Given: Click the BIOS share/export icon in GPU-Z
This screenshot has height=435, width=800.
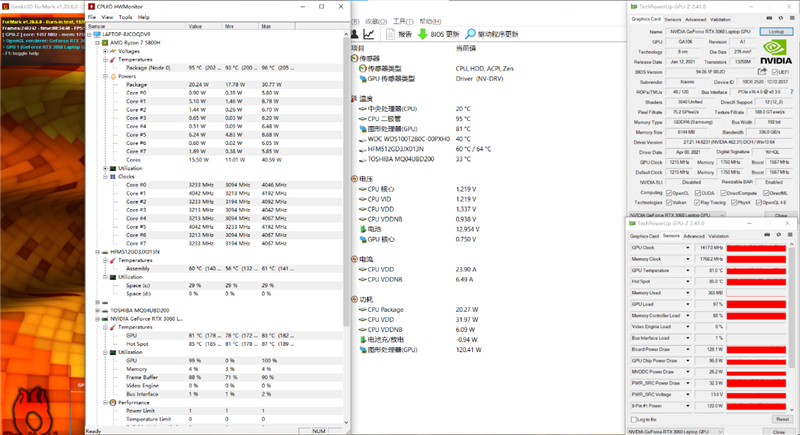Looking at the screenshot, I should (x=762, y=72).
